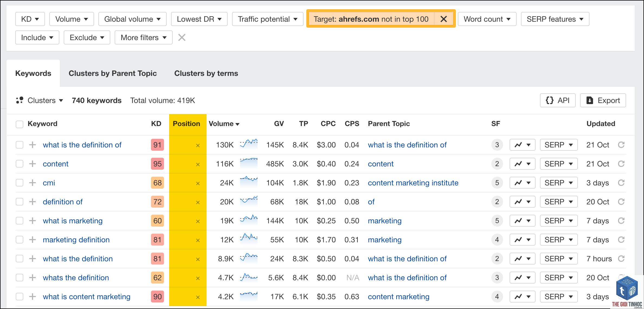Open SERP dropdown for 'what is content marketing' row
This screenshot has width=644, height=309.
(x=559, y=297)
